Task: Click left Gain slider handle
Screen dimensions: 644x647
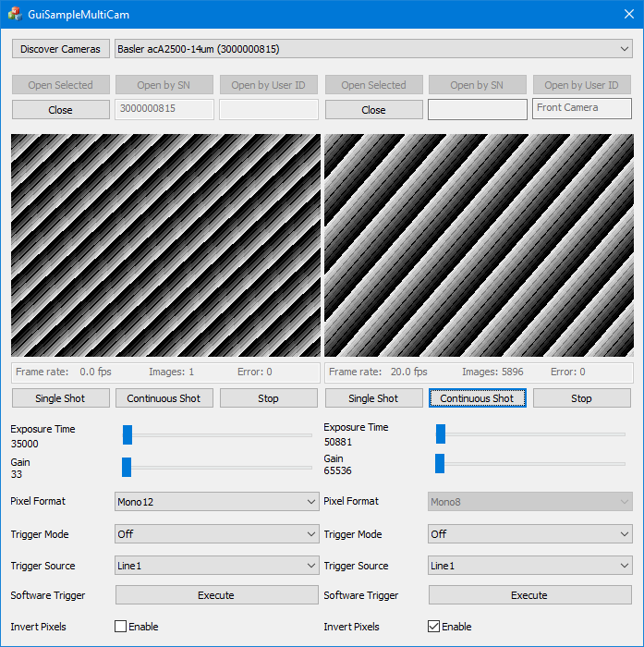Action: point(127,467)
